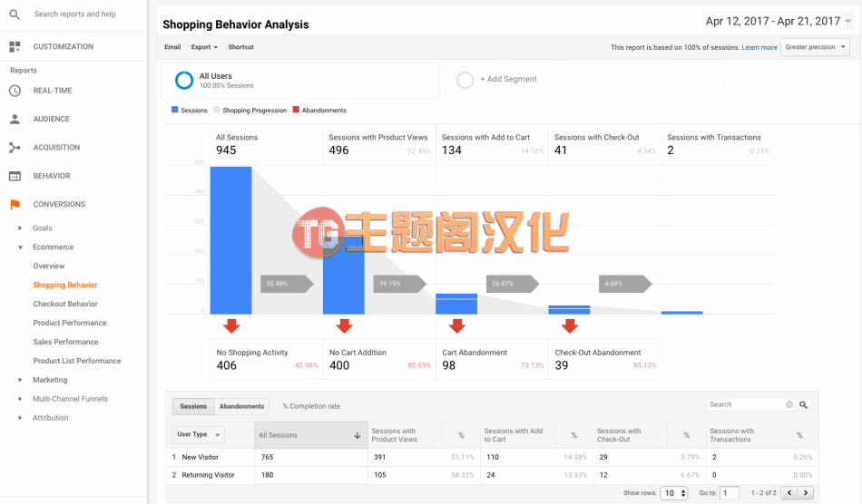Expand the Marketing section

[x=20, y=380]
